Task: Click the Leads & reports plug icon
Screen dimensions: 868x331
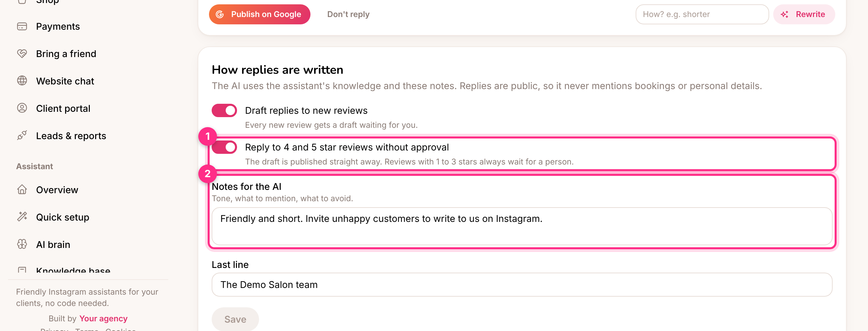Action: 22,135
